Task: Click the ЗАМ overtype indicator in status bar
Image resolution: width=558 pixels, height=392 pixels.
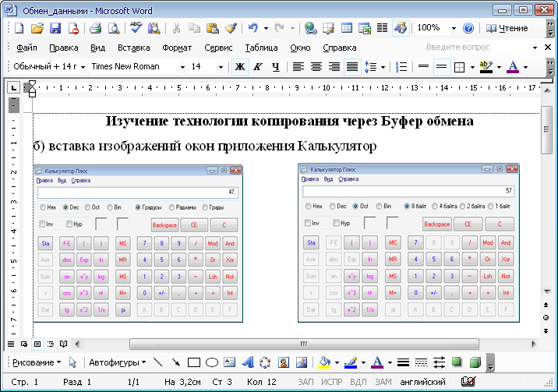Action: tap(383, 382)
